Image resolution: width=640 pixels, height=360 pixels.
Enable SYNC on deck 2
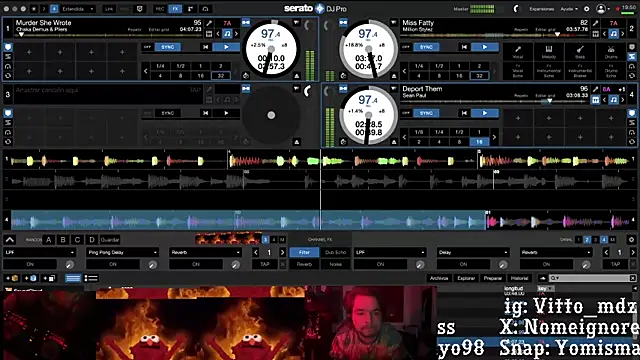(426, 47)
